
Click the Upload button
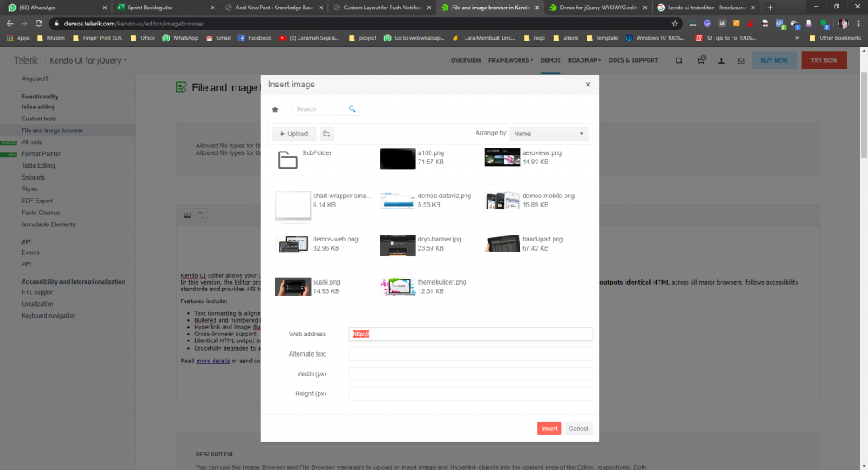(293, 134)
